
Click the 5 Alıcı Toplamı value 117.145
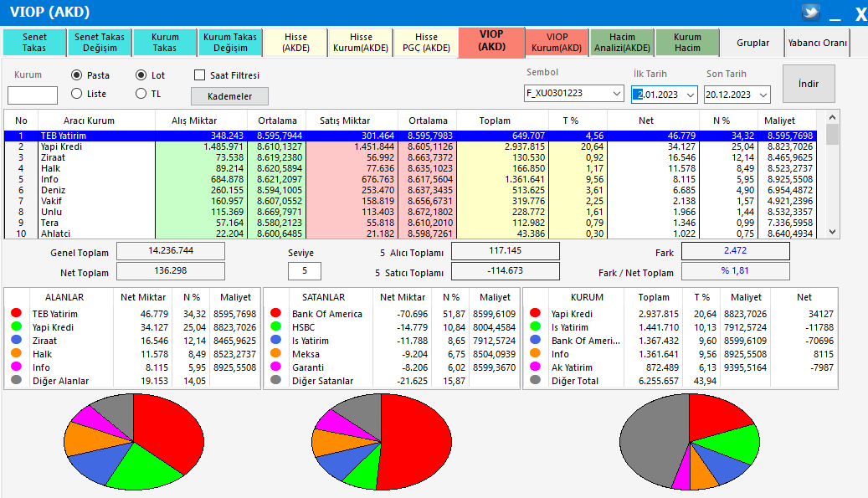point(506,250)
